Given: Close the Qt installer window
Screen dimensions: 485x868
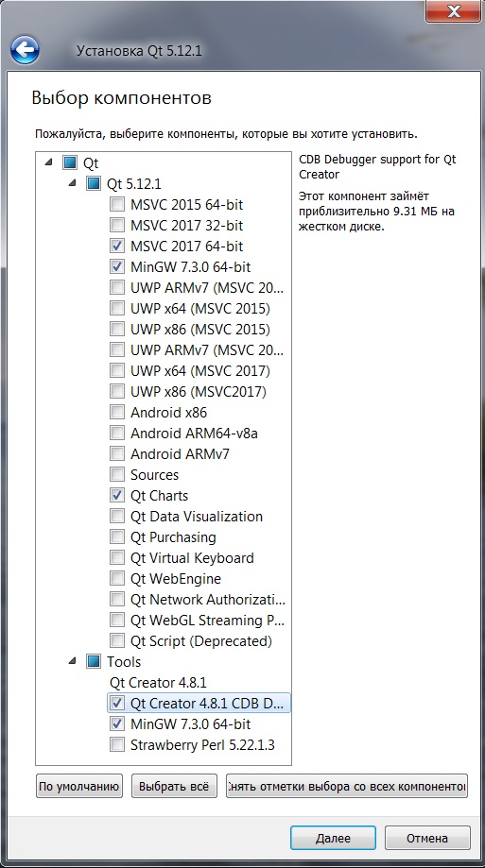Looking at the screenshot, I should click(453, 11).
